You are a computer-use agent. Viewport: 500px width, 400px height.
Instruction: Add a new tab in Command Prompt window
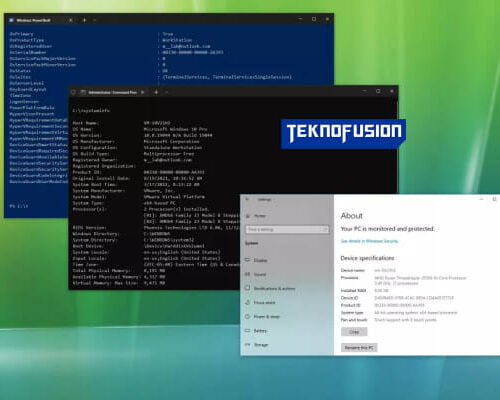[156, 92]
